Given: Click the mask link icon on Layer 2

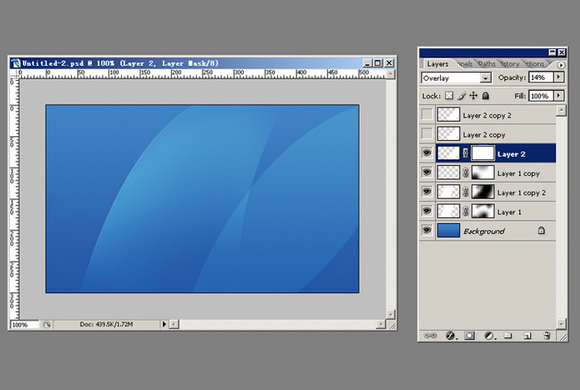Looking at the screenshot, I should [466, 153].
